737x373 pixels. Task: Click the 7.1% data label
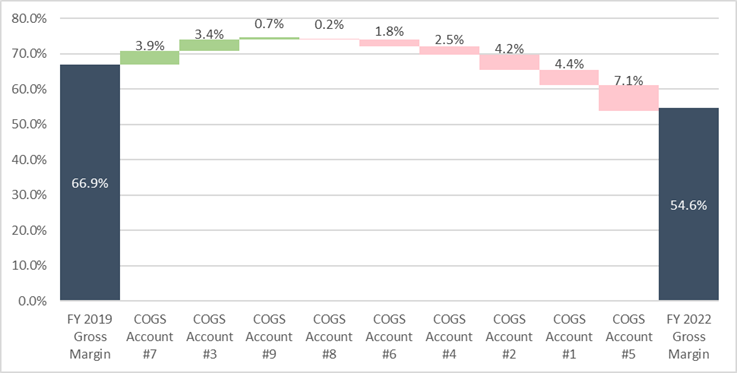pyautogui.click(x=629, y=81)
